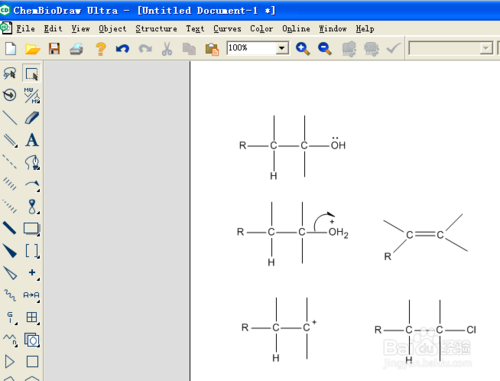Undo the last action

[122, 49]
